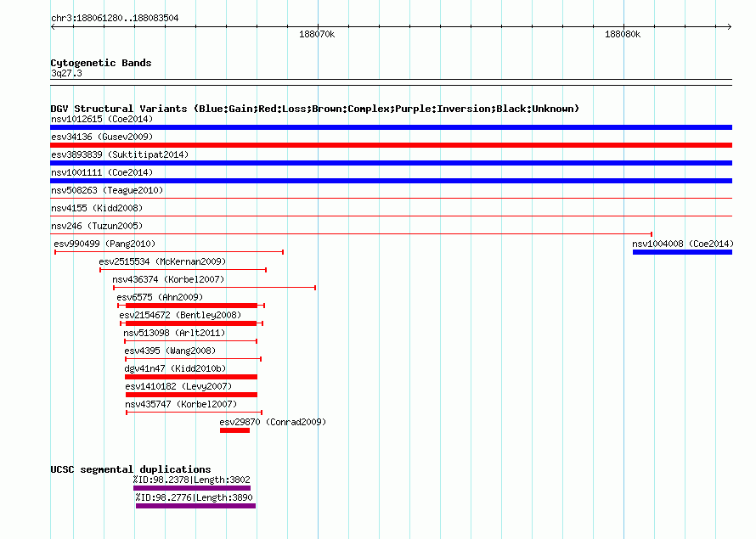Image resolution: width=756 pixels, height=539 pixels.
Task: Select the esv3893839 blue gain bar
Action: click(391, 163)
